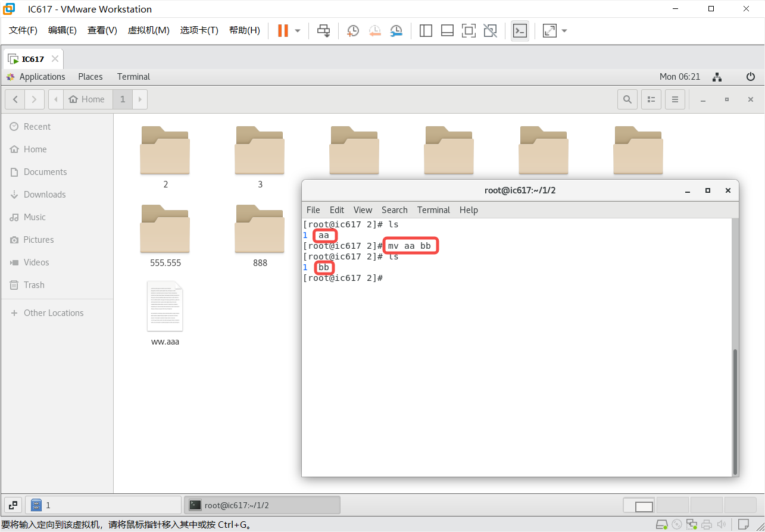Close the IC617 tab
Image resolution: width=765 pixels, height=532 pixels.
pyautogui.click(x=55, y=59)
